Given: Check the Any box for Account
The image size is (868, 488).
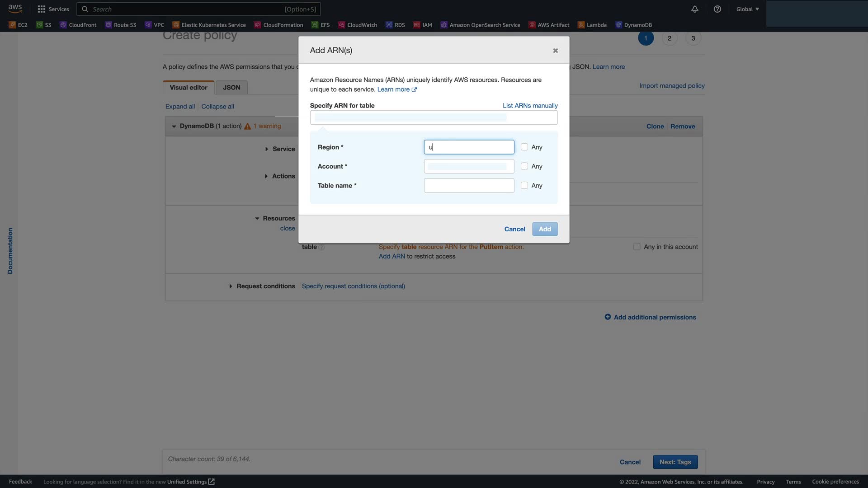Looking at the screenshot, I should tap(524, 166).
